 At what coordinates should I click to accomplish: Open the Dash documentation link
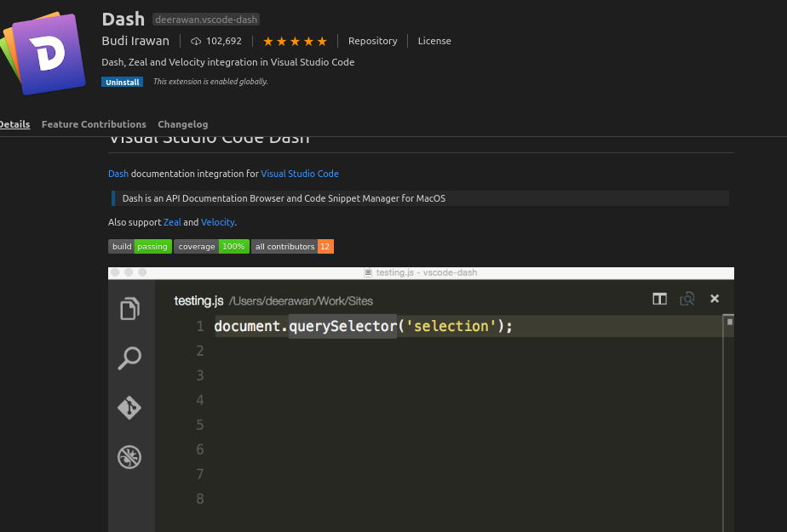coord(118,174)
